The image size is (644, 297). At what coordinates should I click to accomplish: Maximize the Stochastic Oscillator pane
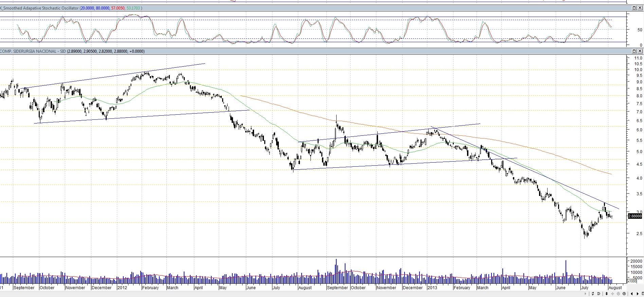pyautogui.click(x=634, y=8)
